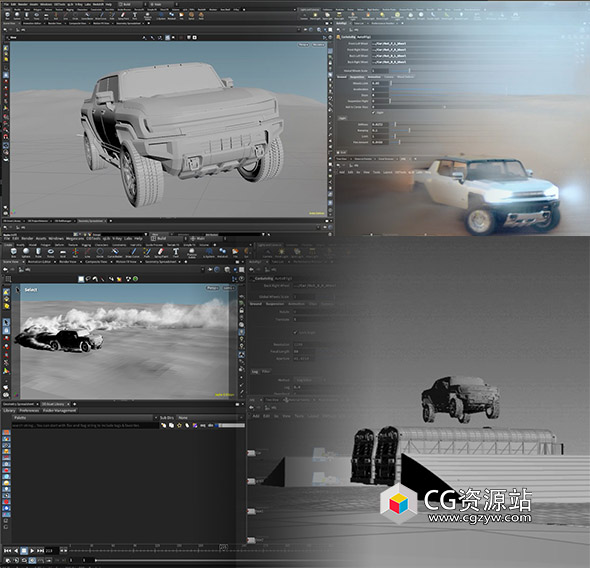Select the Platonic Solids tool in lower Houdini window
Image resolution: width=590 pixels, height=568 pixels.
tap(192, 252)
